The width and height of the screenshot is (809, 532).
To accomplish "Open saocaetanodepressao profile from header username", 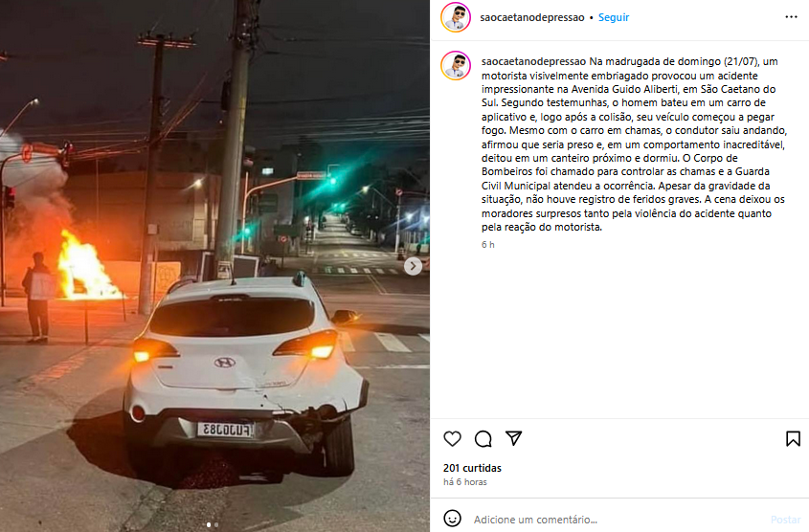I will click(x=532, y=17).
